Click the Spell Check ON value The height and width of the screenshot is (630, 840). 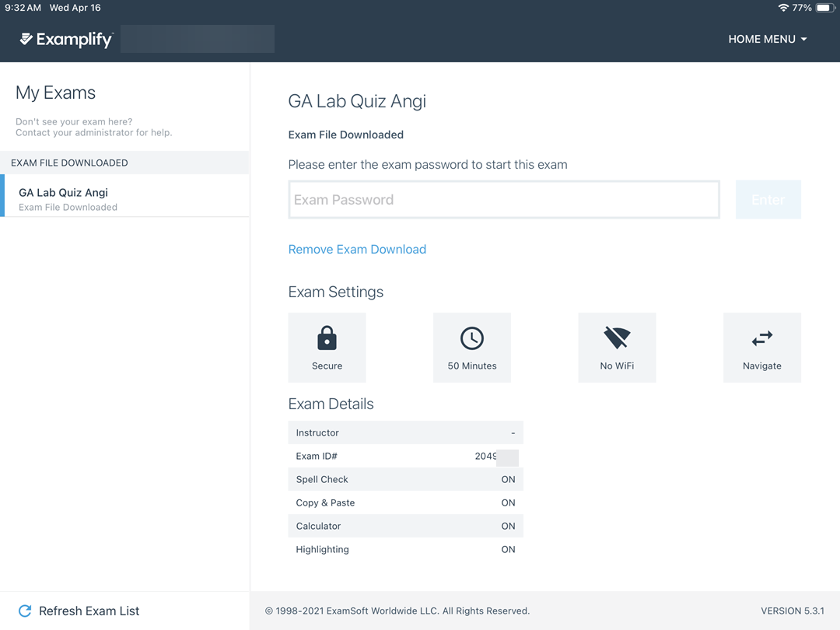(x=508, y=479)
